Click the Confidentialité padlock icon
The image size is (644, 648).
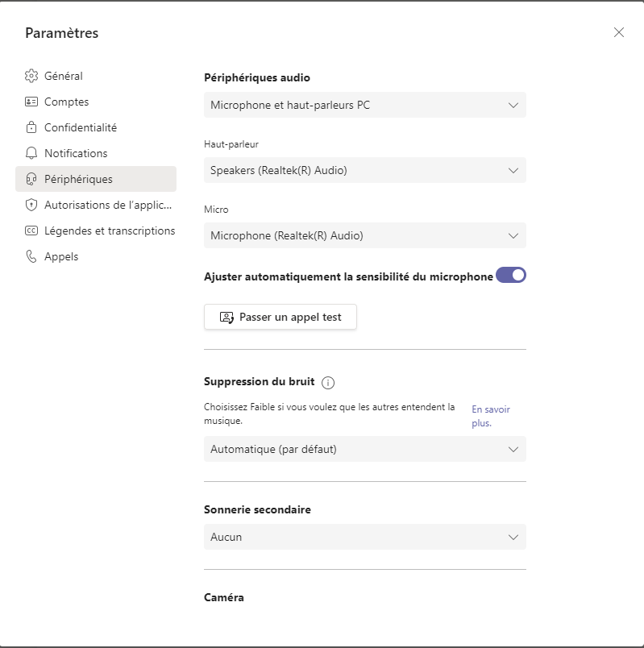tap(31, 127)
